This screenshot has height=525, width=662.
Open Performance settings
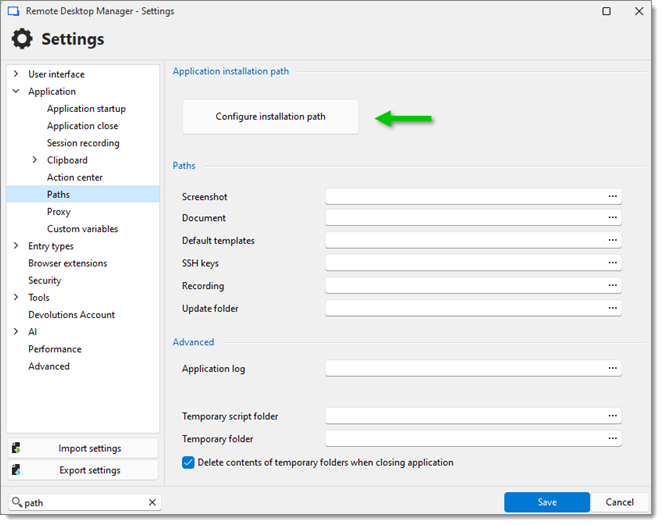point(55,349)
